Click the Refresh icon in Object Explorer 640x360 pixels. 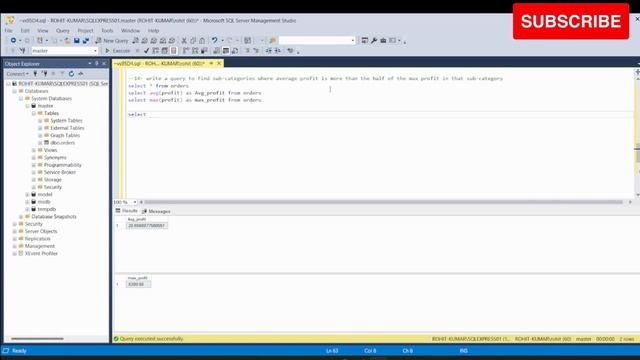tap(71, 74)
